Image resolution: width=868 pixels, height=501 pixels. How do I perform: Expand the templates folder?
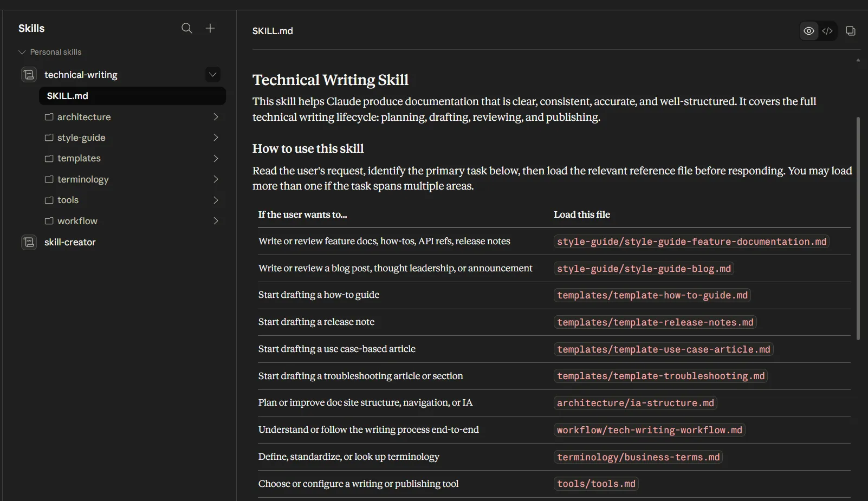click(216, 158)
